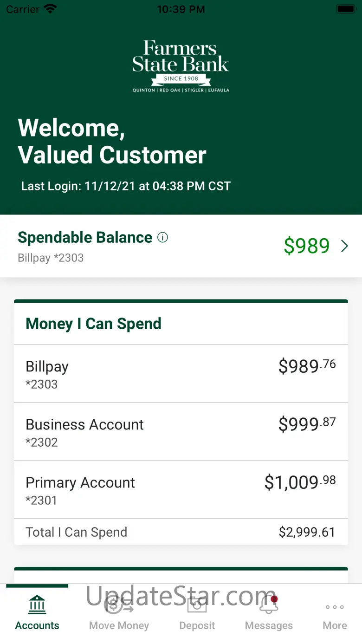Open the Messages bell icon
The height and width of the screenshot is (644, 362).
pyautogui.click(x=269, y=605)
